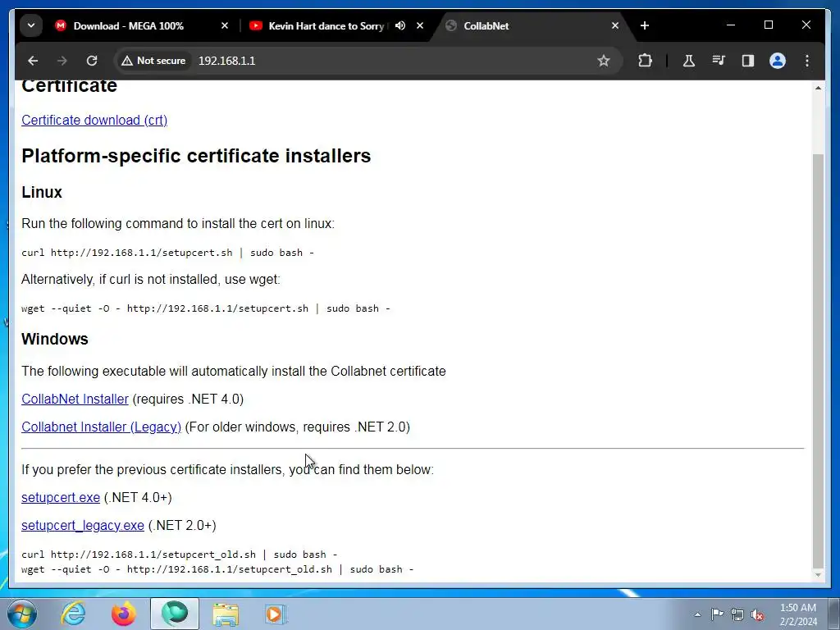
Task: Close the Download - MEGA tab
Action: [x=225, y=25]
